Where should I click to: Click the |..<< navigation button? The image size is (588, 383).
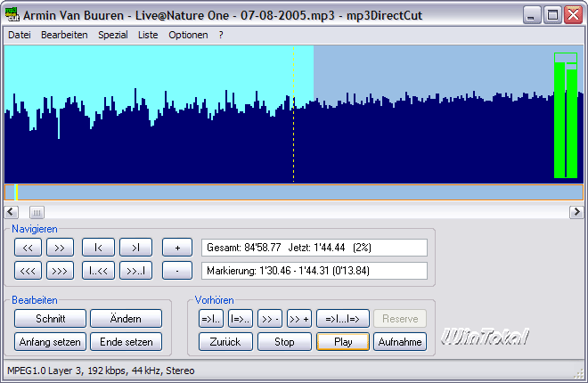click(x=98, y=270)
